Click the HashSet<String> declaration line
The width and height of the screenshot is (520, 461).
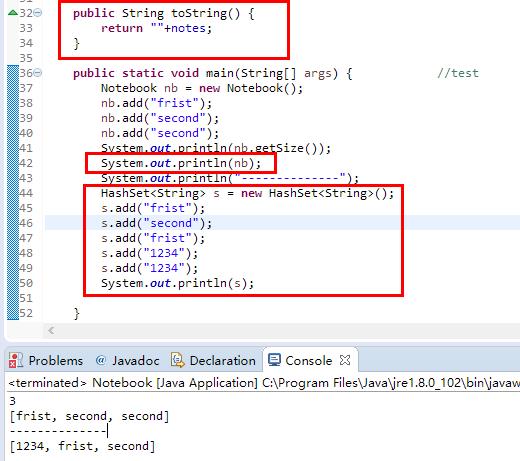pyautogui.click(x=247, y=193)
